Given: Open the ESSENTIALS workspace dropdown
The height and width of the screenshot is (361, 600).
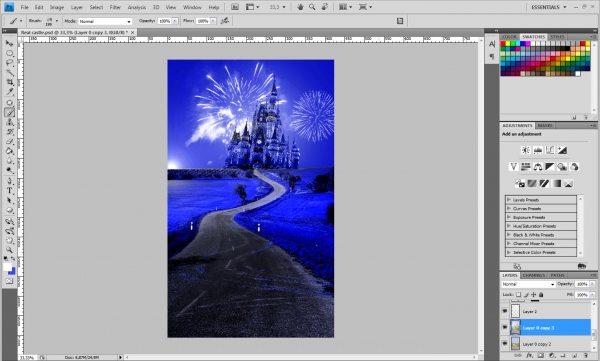Looking at the screenshot, I should [548, 7].
